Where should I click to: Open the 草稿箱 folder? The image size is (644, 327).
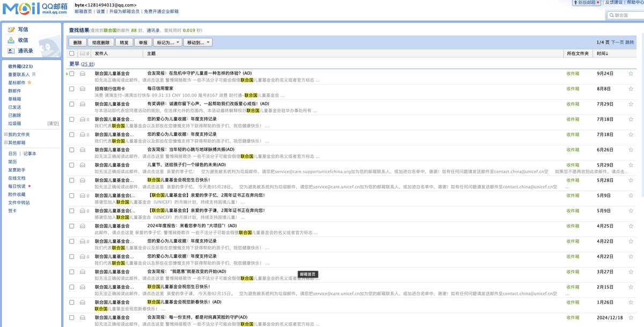click(x=14, y=99)
